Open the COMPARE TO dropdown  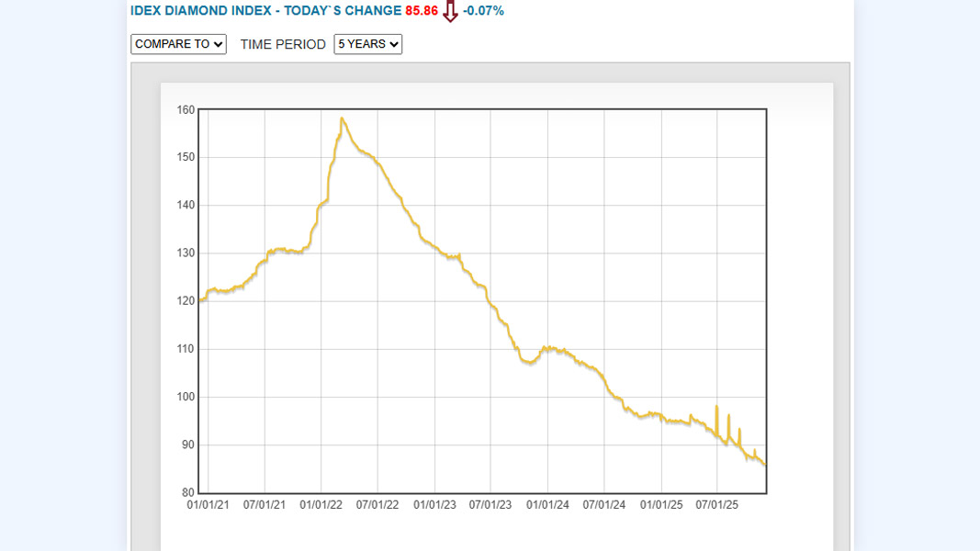(178, 44)
